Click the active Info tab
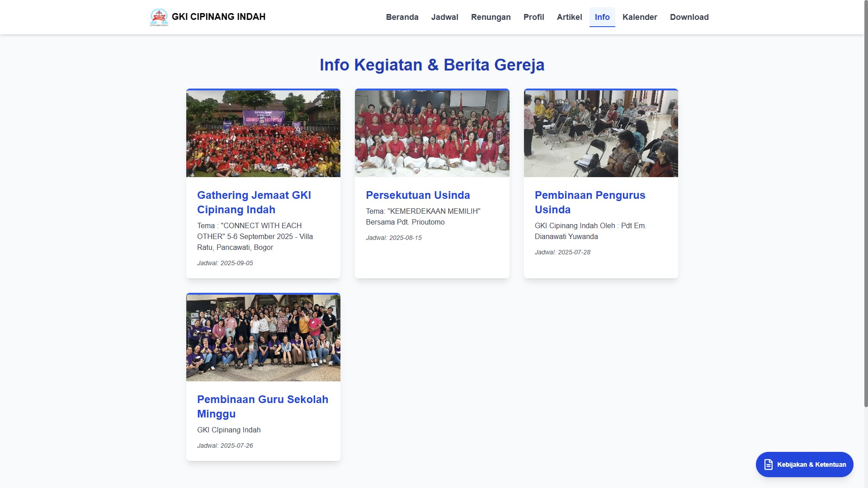Viewport: 868px width, 488px height. click(x=602, y=17)
